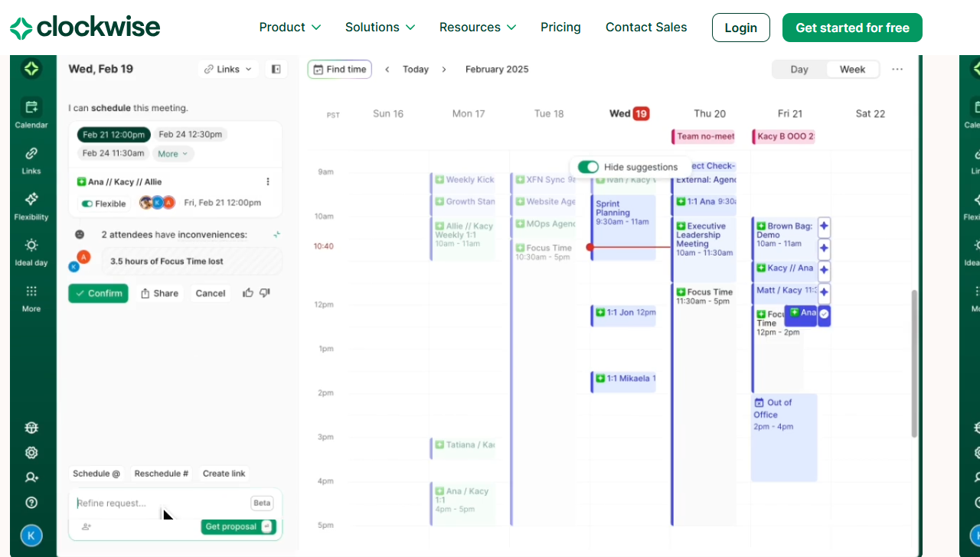Confirm the scheduled meeting

point(98,293)
